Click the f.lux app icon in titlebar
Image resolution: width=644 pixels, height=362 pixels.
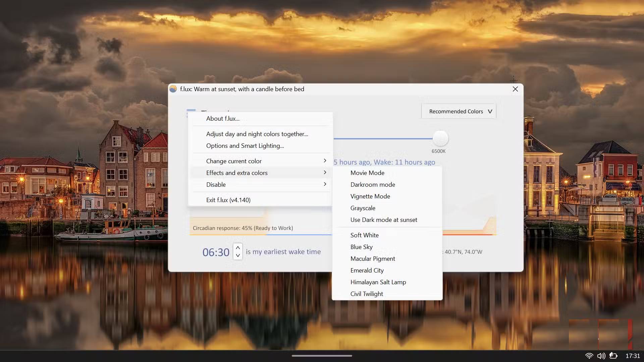(173, 89)
